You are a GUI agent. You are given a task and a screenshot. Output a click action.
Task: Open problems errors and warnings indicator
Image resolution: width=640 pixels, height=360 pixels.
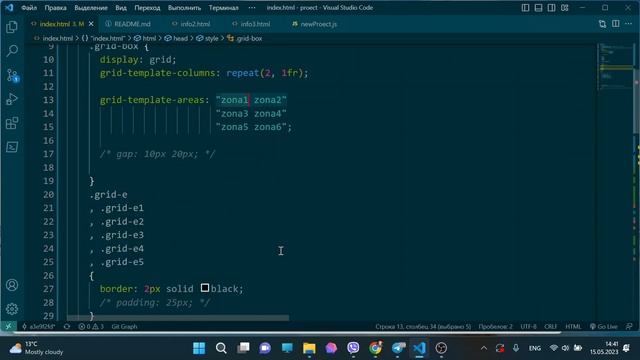[91, 327]
